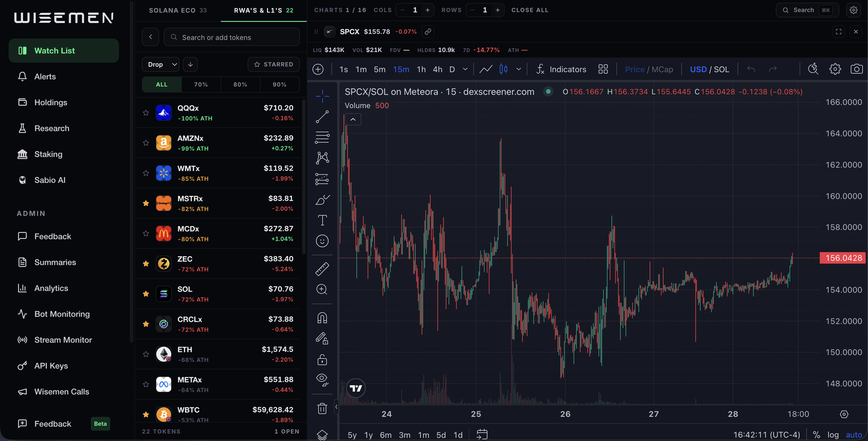Open the quick search chart icon
Image resolution: width=868 pixels, height=441 pixels.
coord(813,69)
